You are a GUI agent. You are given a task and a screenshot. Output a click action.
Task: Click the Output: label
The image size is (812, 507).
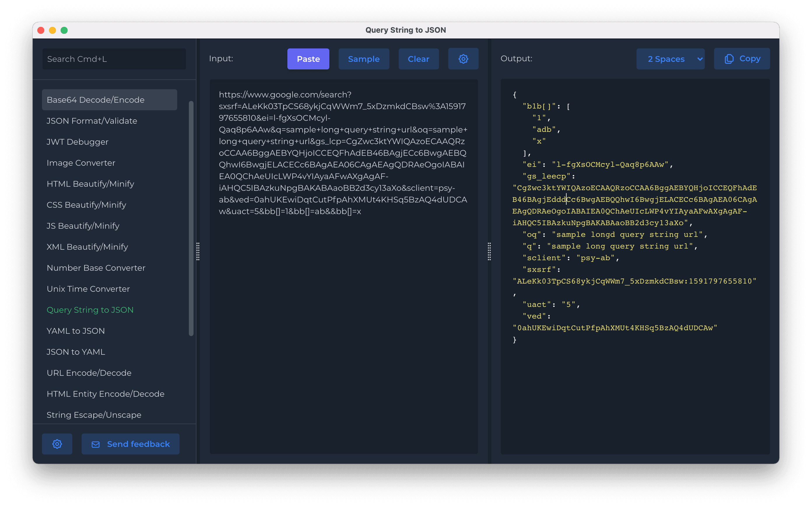tap(516, 59)
